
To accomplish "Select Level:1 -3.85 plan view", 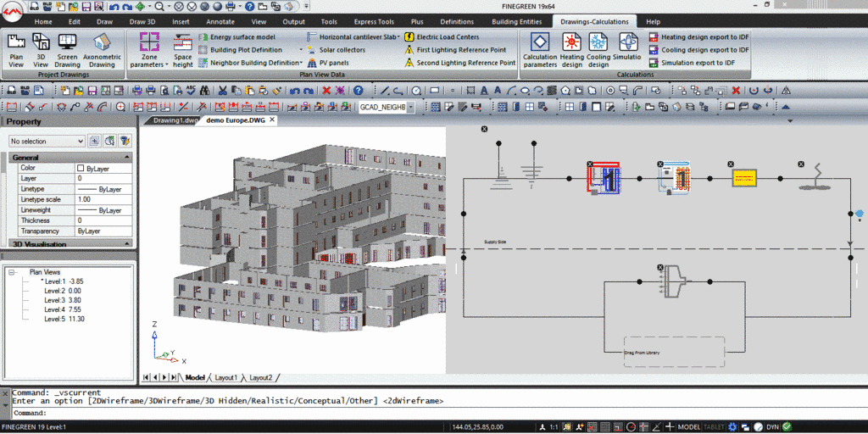I will click(x=64, y=281).
